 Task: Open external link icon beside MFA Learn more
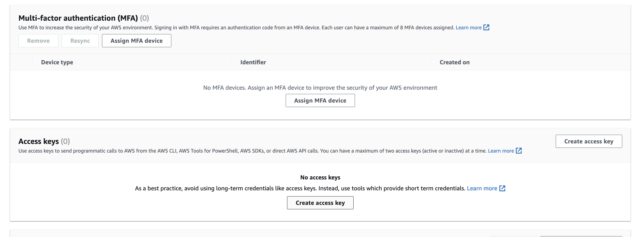click(x=486, y=27)
